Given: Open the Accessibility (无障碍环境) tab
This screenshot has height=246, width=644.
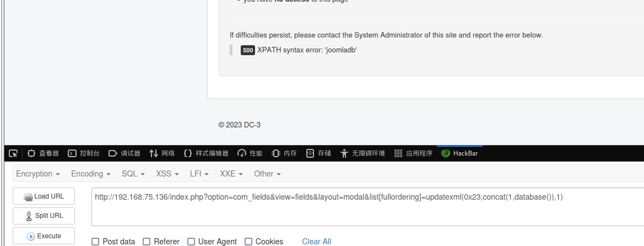Looking at the screenshot, I should pyautogui.click(x=362, y=153).
